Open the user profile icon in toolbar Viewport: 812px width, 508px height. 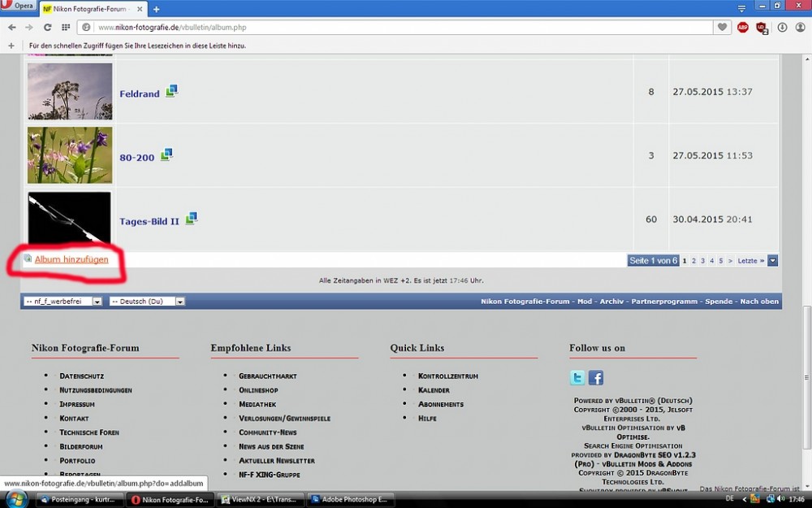800,27
